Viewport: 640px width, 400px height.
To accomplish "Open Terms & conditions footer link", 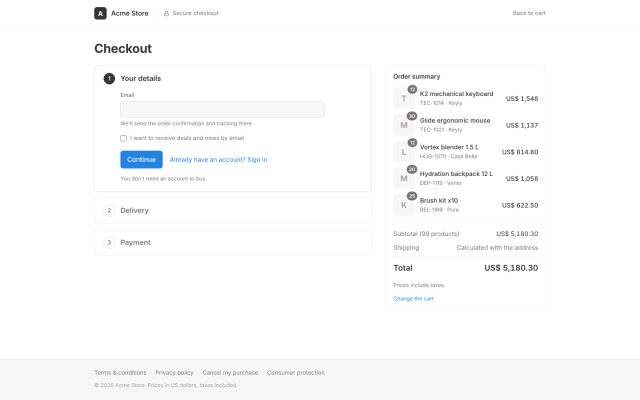I will (x=120, y=373).
